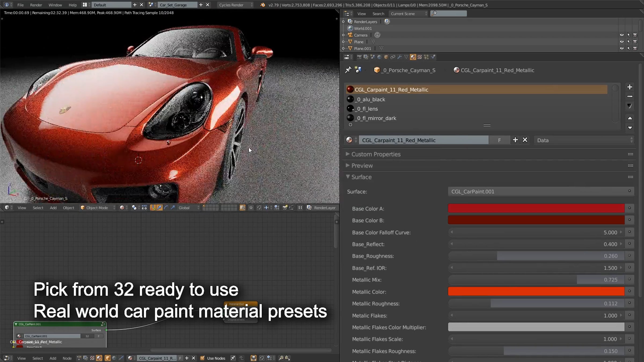Open the node editor type selector
644x362 pixels.
point(8,358)
